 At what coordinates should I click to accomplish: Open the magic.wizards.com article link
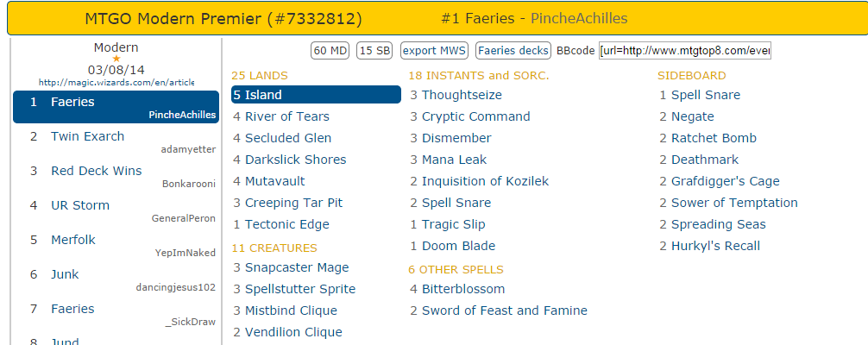pyautogui.click(x=116, y=82)
